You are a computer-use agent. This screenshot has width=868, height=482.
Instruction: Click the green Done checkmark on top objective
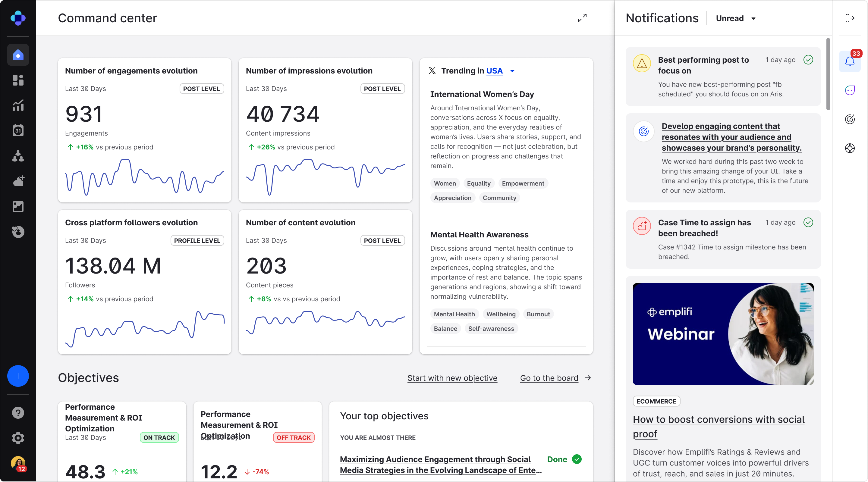point(577,459)
